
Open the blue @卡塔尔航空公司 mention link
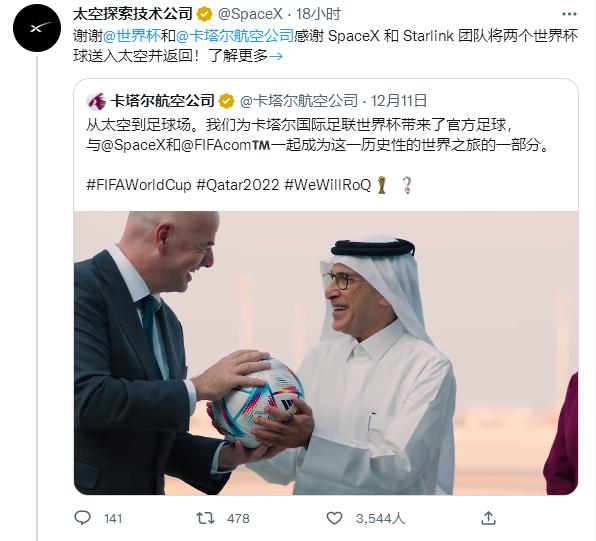pyautogui.click(x=235, y=36)
